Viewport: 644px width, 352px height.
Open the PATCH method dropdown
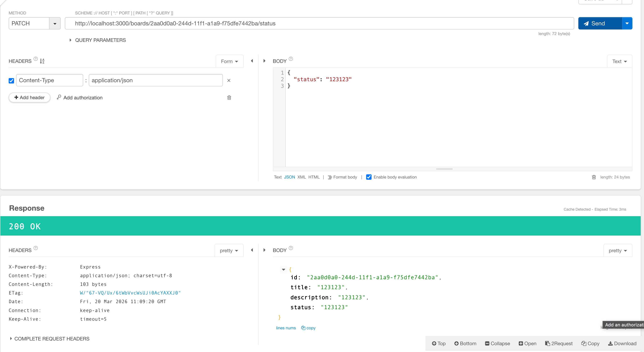(x=55, y=23)
